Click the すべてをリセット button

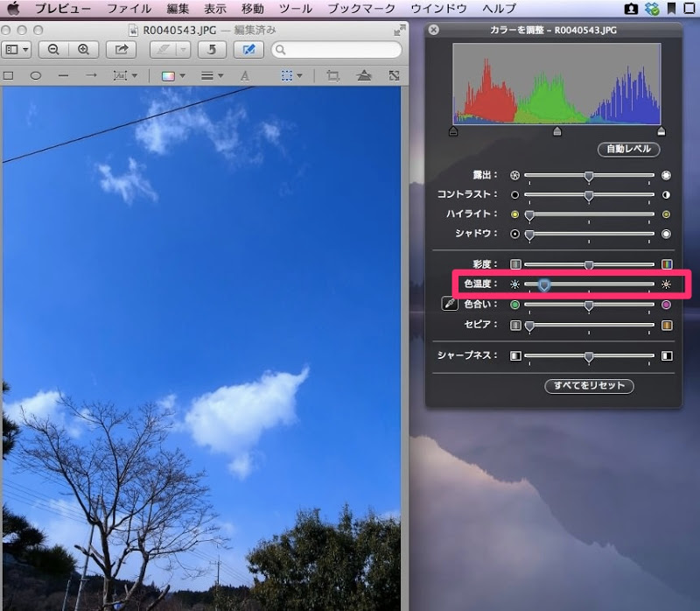(x=589, y=386)
